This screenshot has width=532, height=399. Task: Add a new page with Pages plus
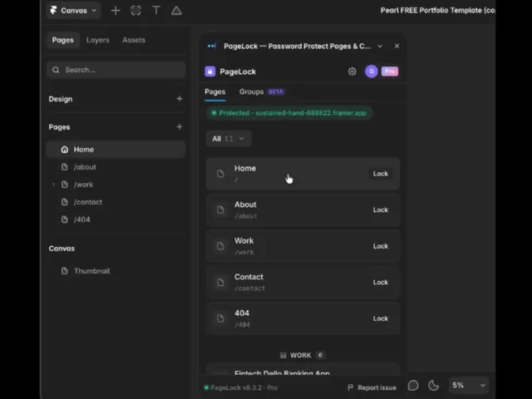[180, 127]
